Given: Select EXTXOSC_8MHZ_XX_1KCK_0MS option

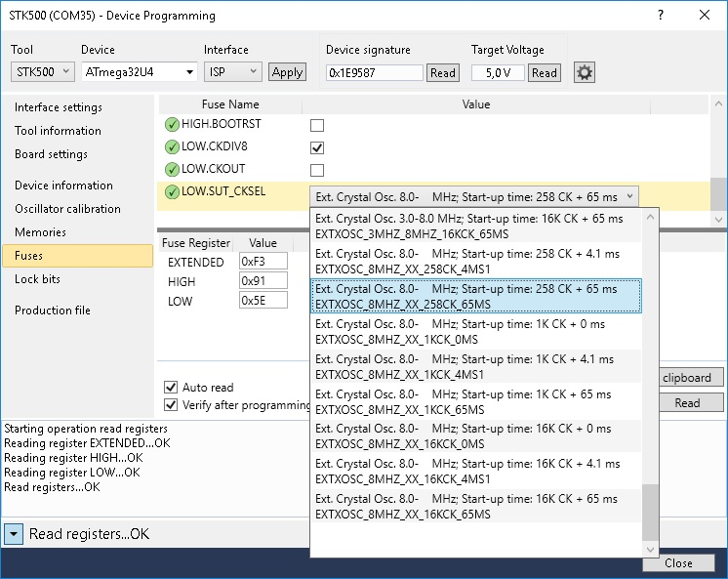Looking at the screenshot, I should [x=476, y=331].
